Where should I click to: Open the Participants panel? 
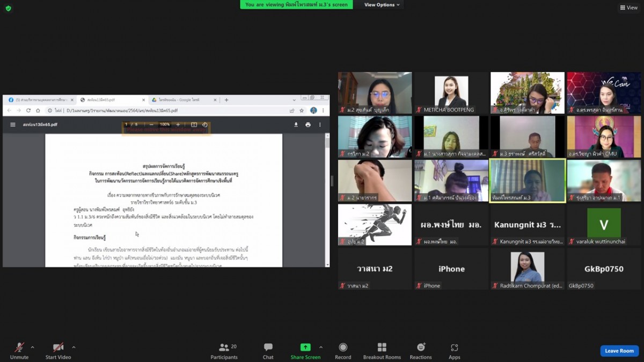(x=224, y=351)
